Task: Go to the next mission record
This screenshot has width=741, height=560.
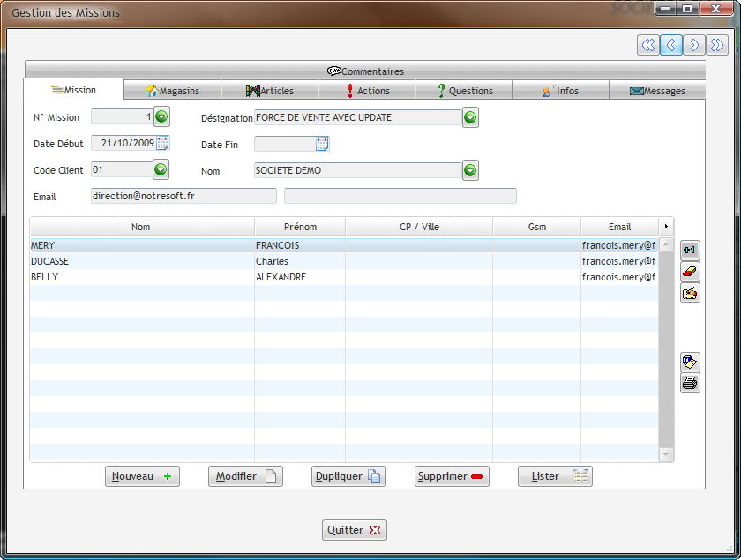Action: 694,44
